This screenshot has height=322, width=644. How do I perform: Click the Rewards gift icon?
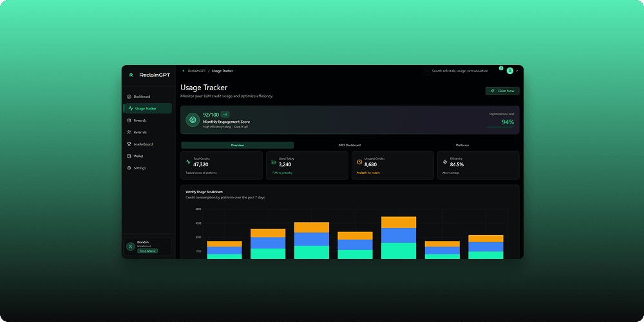(129, 120)
